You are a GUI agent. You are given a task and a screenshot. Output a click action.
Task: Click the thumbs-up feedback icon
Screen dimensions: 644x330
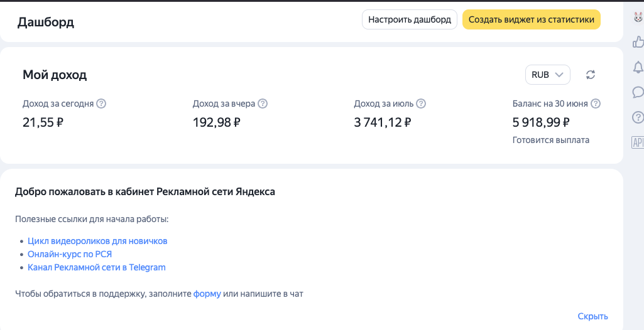(x=638, y=42)
